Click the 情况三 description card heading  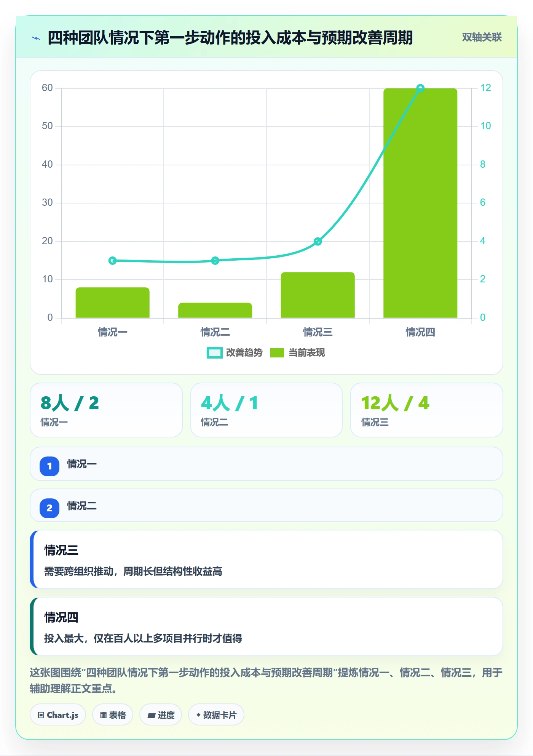61,550
